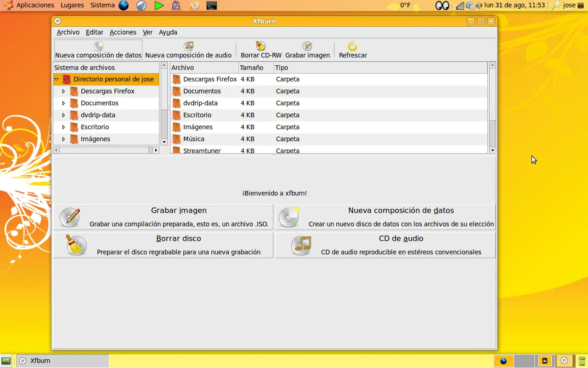The image size is (588, 368).
Task: Click tree panel scroll down arrow
Action: point(164,142)
